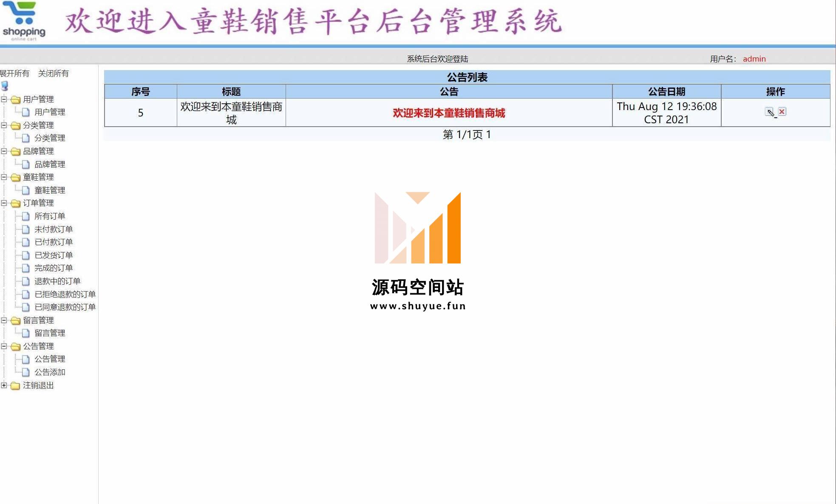Click the shopping cart logo
Image resolution: width=836 pixels, height=504 pixels.
(24, 20)
